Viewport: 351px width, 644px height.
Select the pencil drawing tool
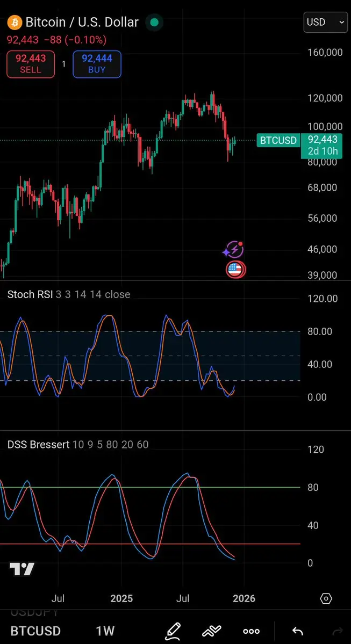pyautogui.click(x=173, y=631)
